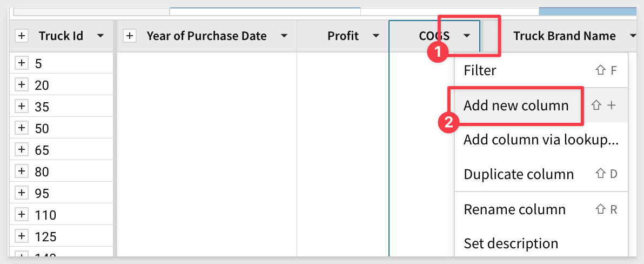The image size is (644, 264).
Task: Select Filter from the column menu
Action: coord(480,70)
